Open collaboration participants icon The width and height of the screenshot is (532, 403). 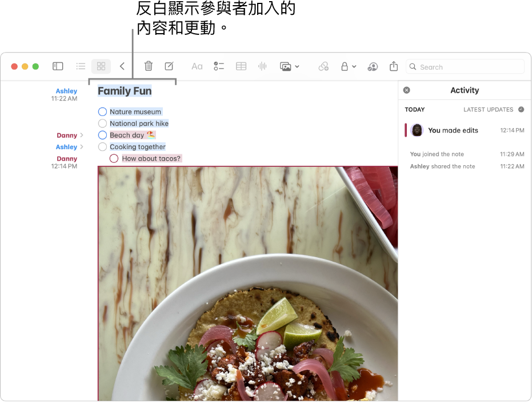click(373, 66)
